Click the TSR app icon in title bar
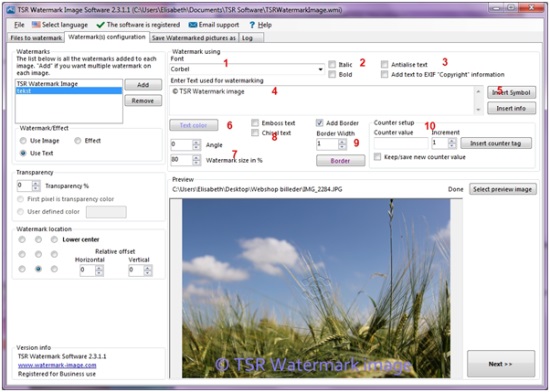 click(11, 9)
